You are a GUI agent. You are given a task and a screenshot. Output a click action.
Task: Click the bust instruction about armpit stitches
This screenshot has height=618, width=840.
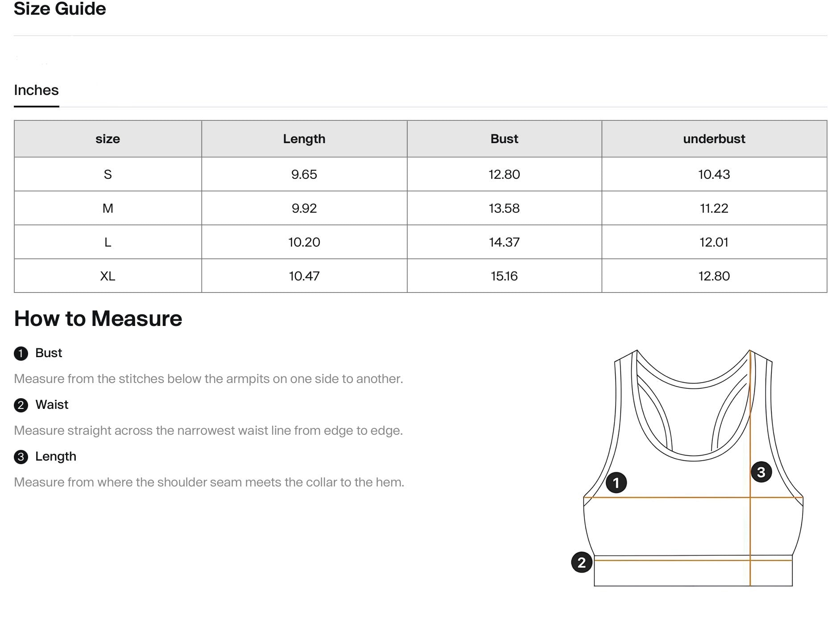click(x=208, y=379)
